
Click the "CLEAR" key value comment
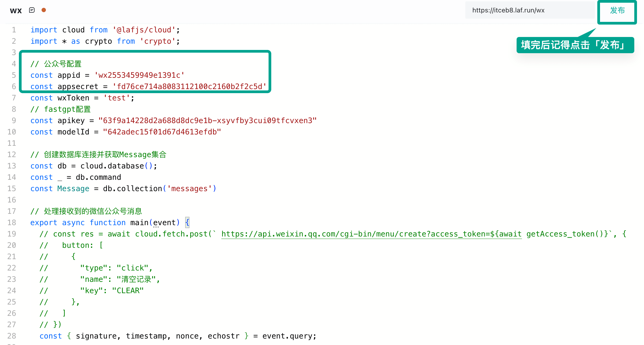[127, 290]
